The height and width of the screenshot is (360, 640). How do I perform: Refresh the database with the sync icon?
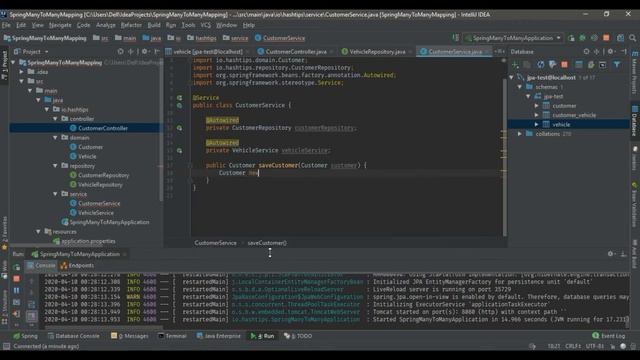[x=540, y=64]
